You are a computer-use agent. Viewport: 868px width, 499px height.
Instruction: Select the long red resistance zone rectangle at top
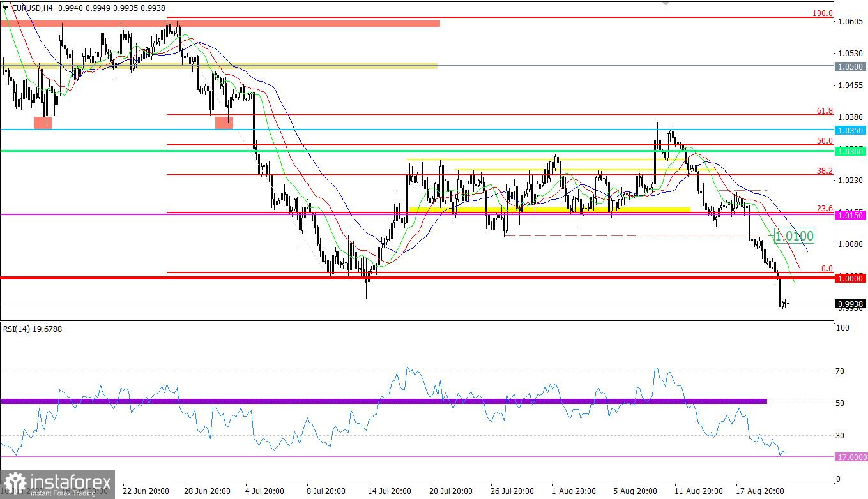pyautogui.click(x=220, y=23)
